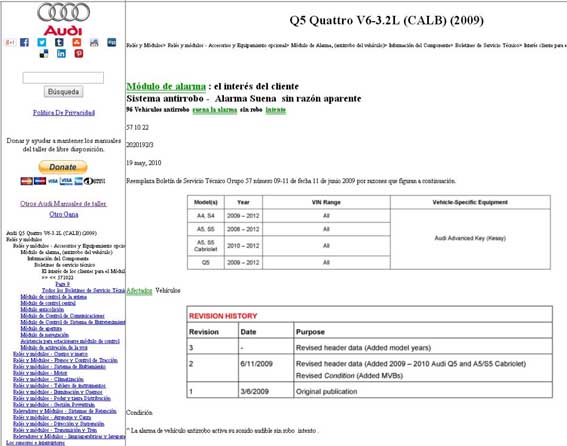The width and height of the screenshot is (567, 446).
Task: Open Otros Audi Manuales de taller link
Action: [x=63, y=204]
